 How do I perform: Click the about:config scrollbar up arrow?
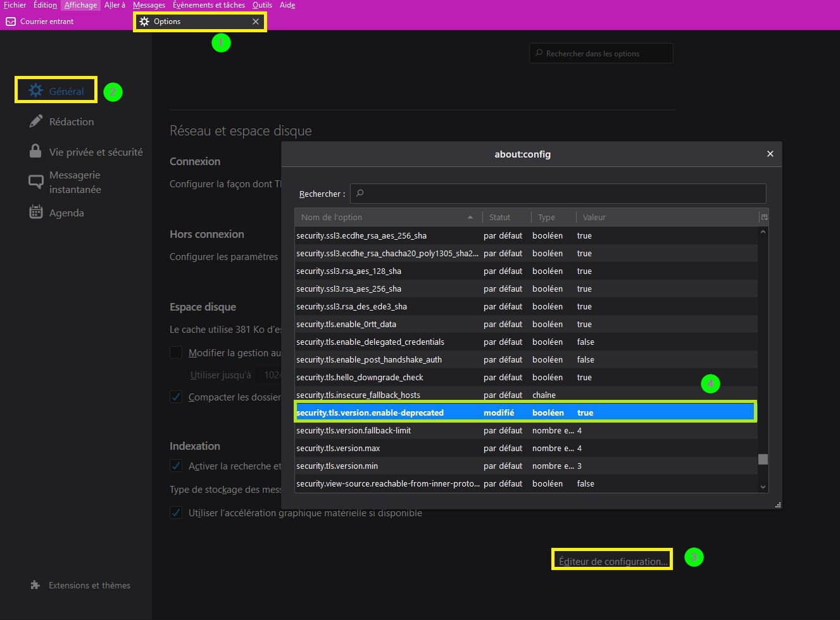pos(763,232)
